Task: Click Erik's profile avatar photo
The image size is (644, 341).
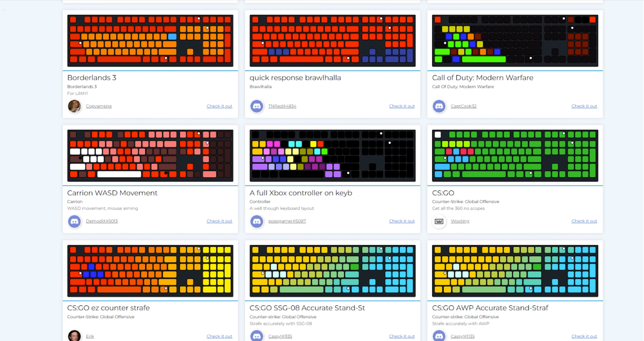Action: click(74, 335)
